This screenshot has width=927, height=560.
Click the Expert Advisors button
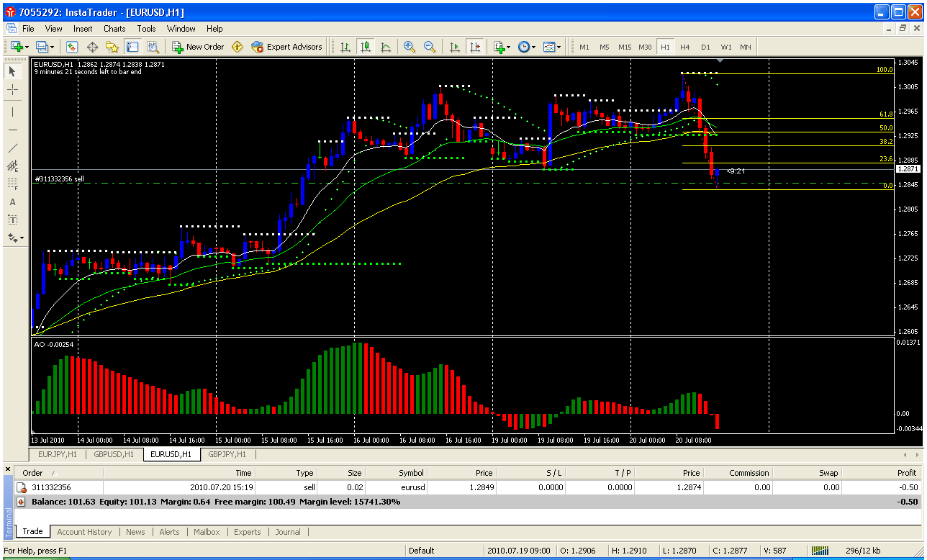286,47
